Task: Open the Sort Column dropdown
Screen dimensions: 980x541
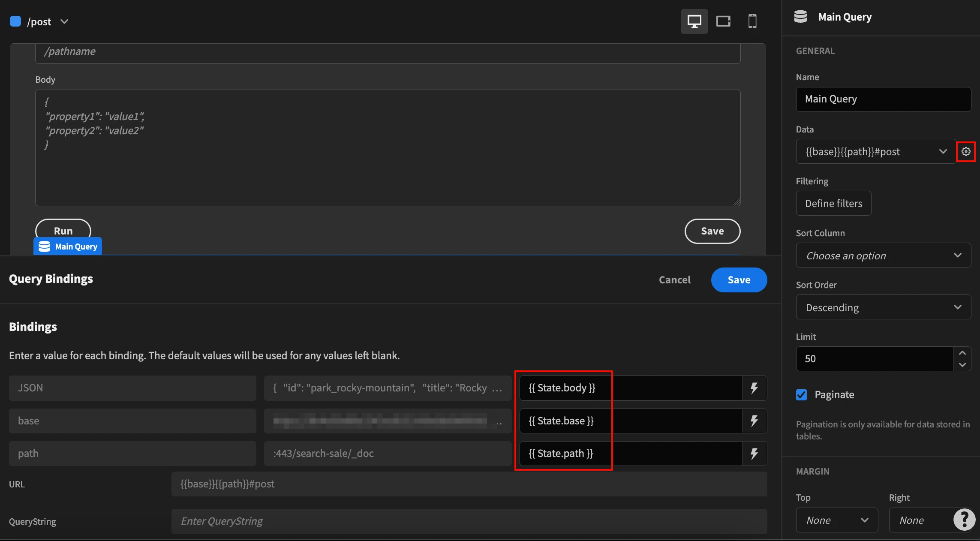Action: tap(884, 255)
